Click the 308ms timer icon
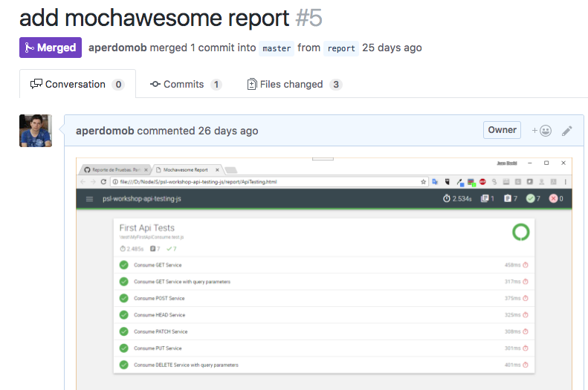The width and height of the screenshot is (588, 390). [x=526, y=331]
